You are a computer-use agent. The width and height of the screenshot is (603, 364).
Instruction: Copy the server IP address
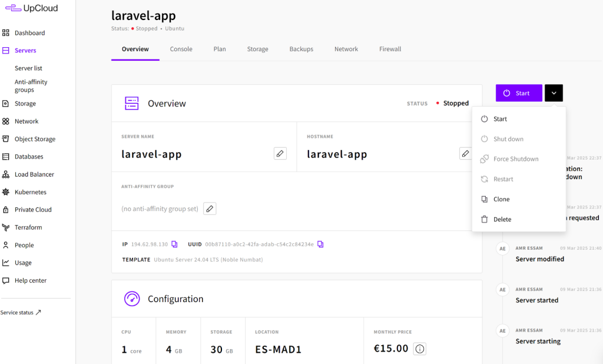coord(174,244)
